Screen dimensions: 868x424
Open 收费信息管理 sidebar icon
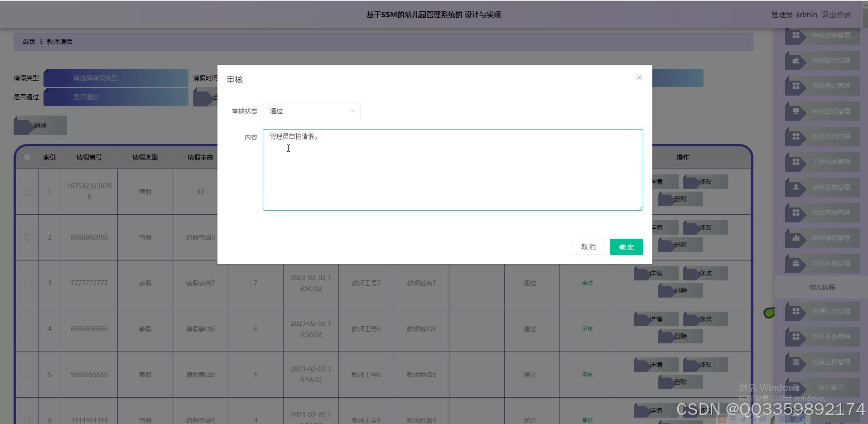(796, 136)
